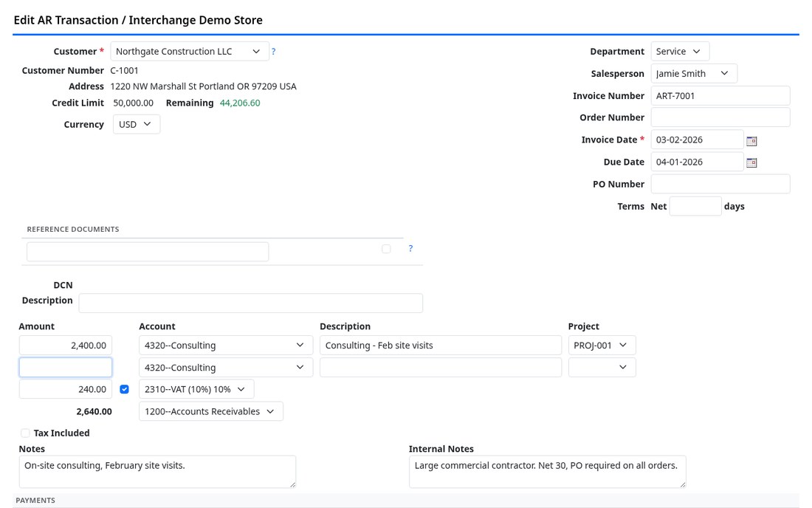Open the Customer dropdown Northgate Construction LLC
812x508 pixels.
point(190,51)
